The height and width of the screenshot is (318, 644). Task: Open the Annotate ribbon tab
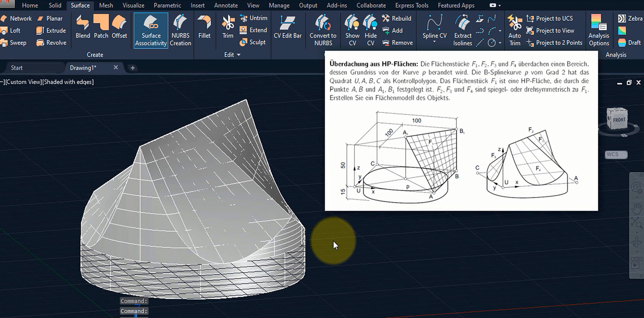click(226, 6)
